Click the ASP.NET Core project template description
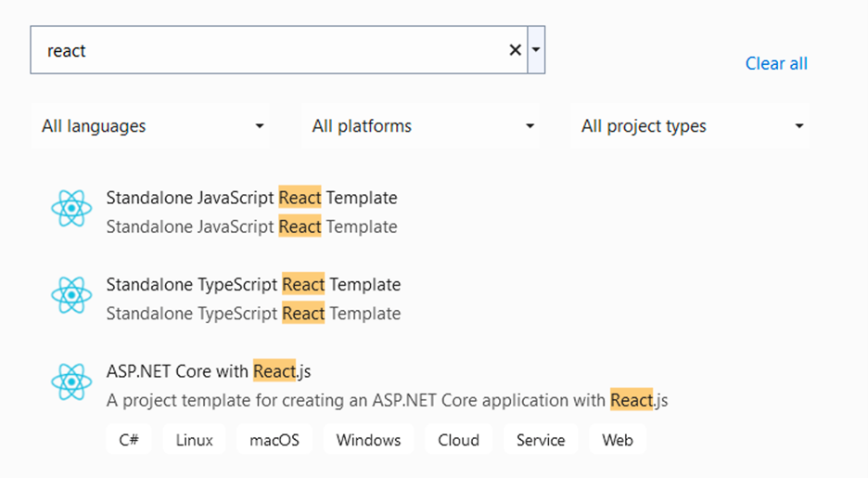Viewport: 868px width, 478px height. [x=388, y=400]
